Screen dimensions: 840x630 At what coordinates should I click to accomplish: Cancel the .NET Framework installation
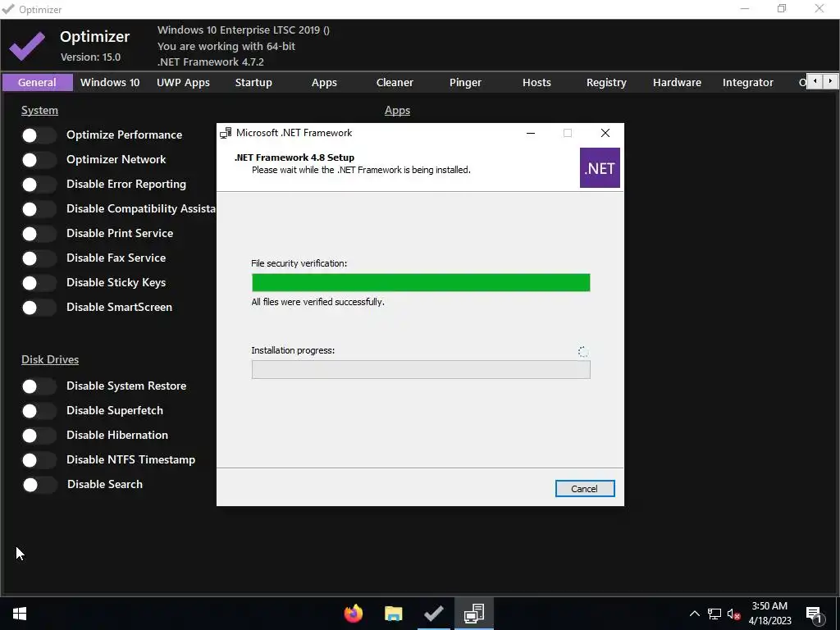584,489
